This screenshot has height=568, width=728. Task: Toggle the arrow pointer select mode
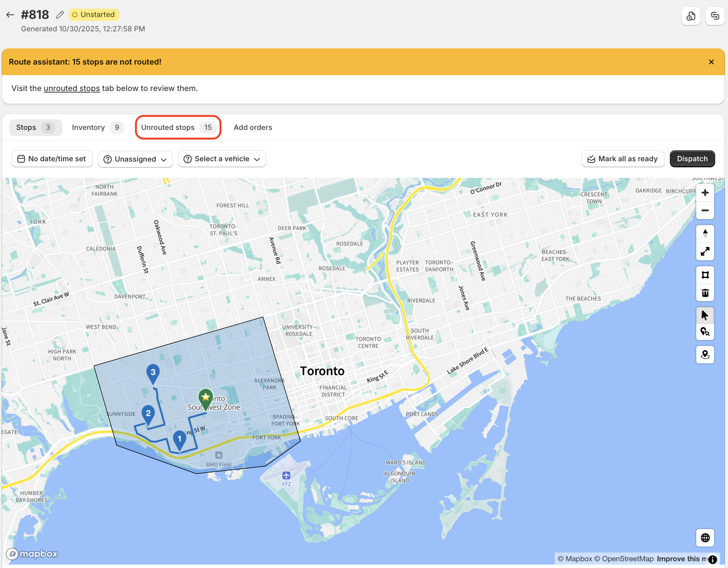click(705, 315)
